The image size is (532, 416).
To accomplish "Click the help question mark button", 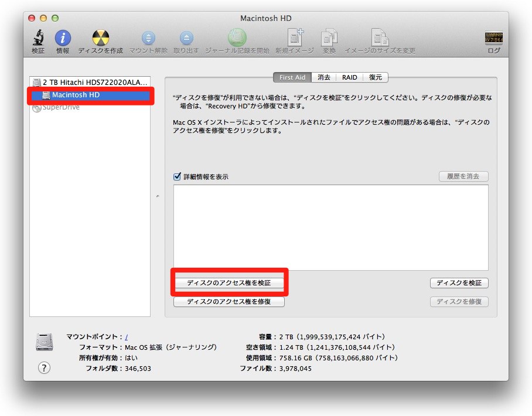I will click(x=44, y=368).
